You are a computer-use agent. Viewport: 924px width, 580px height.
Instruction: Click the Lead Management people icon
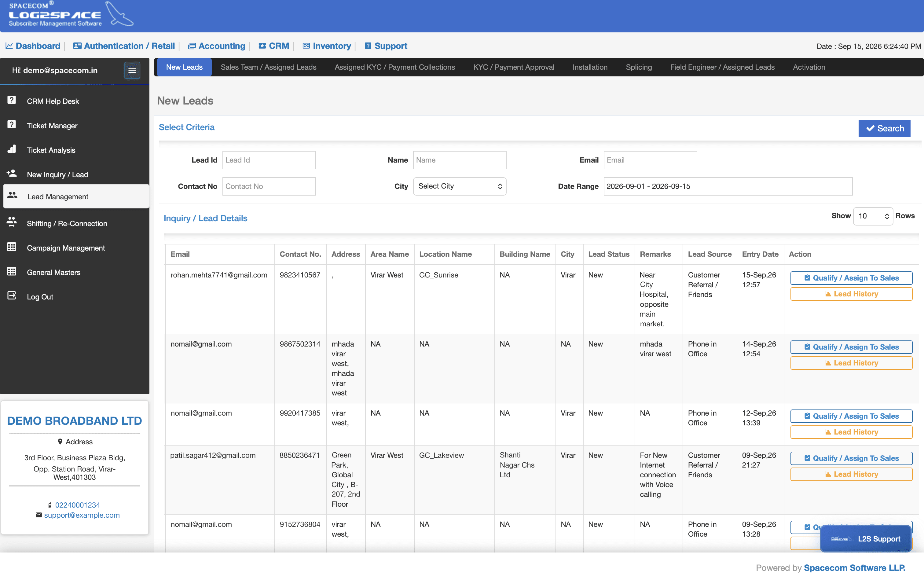click(x=12, y=196)
